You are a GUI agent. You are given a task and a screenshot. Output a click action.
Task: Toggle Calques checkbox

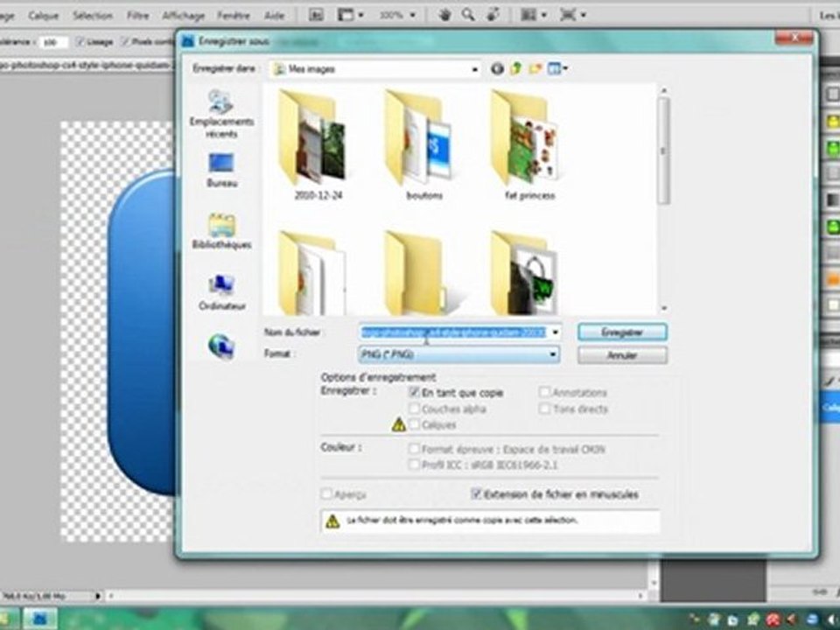(x=414, y=425)
